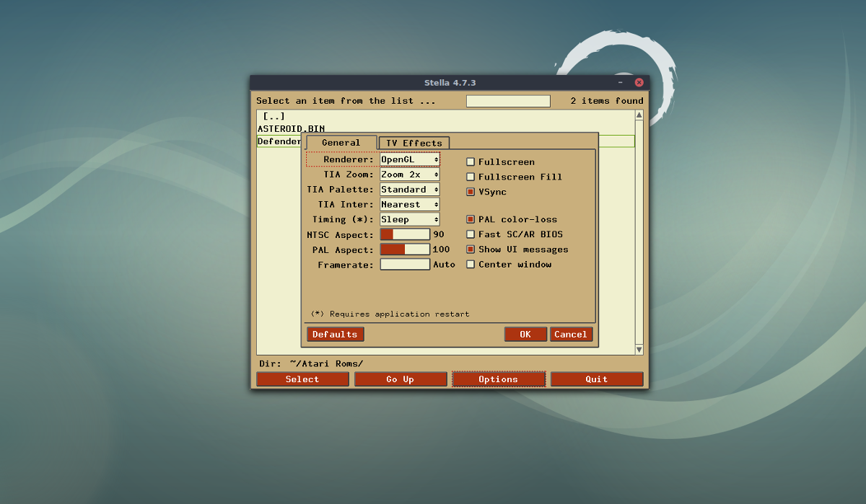Viewport: 866px width, 504px height.
Task: Check the Center window option
Action: tap(471, 265)
